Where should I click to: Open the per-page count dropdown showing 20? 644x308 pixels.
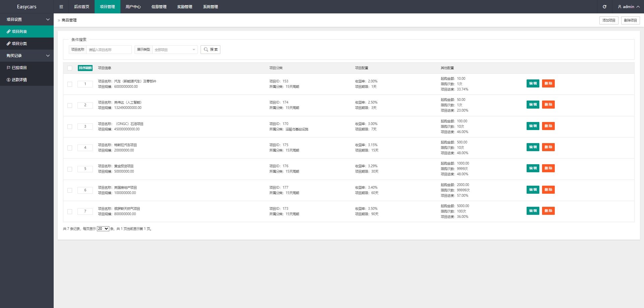pyautogui.click(x=103, y=229)
